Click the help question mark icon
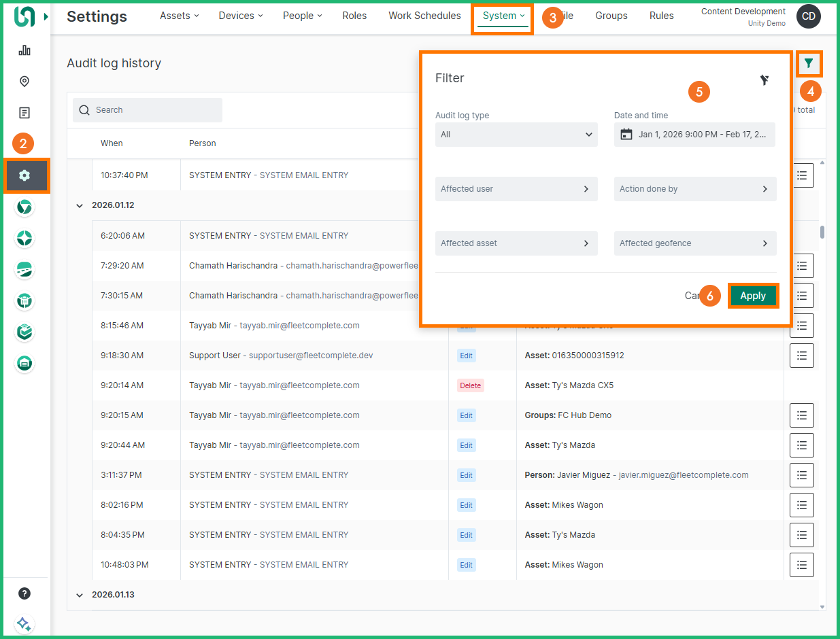The height and width of the screenshot is (639, 840). [24, 593]
